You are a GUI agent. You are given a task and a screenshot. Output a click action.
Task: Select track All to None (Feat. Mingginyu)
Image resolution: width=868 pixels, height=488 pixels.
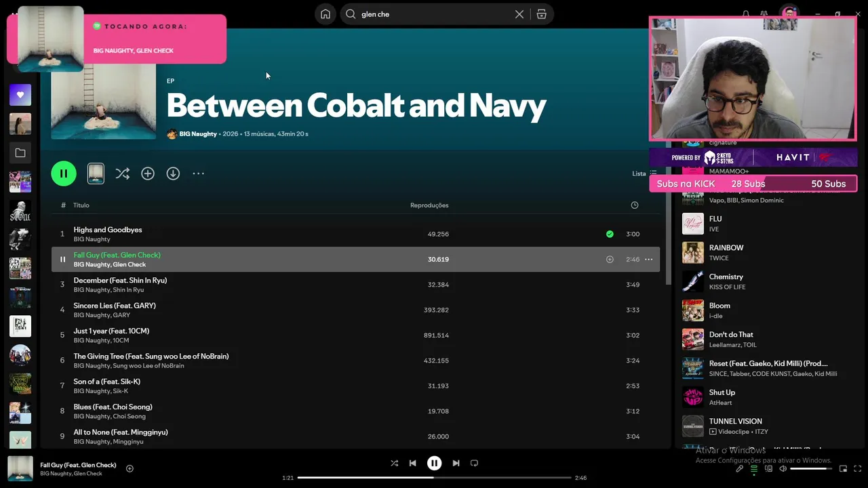coord(355,436)
